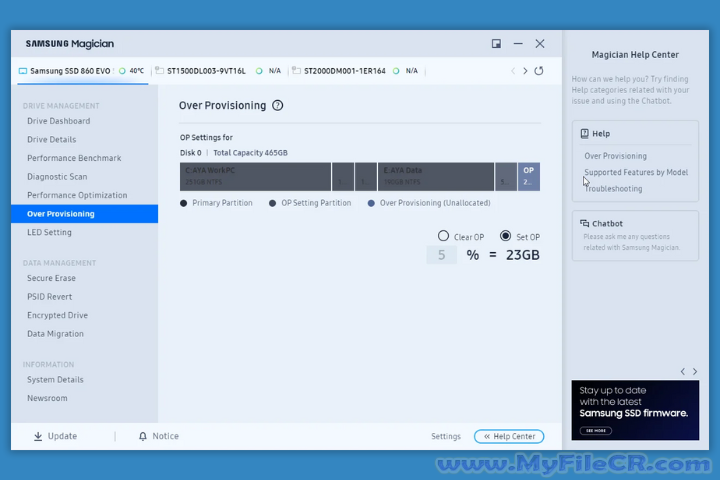Open Over Provisioning help topic

click(x=615, y=156)
